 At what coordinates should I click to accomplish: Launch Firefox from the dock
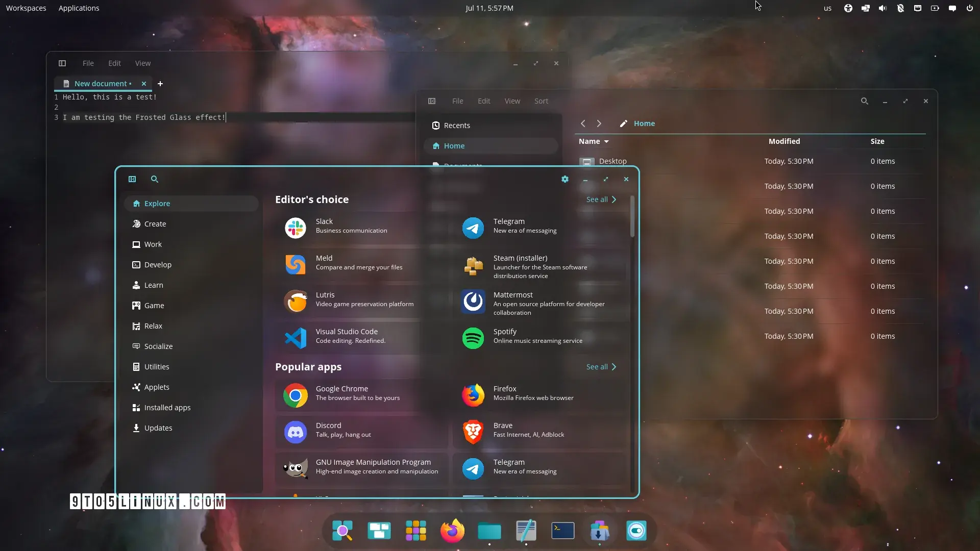[453, 531]
